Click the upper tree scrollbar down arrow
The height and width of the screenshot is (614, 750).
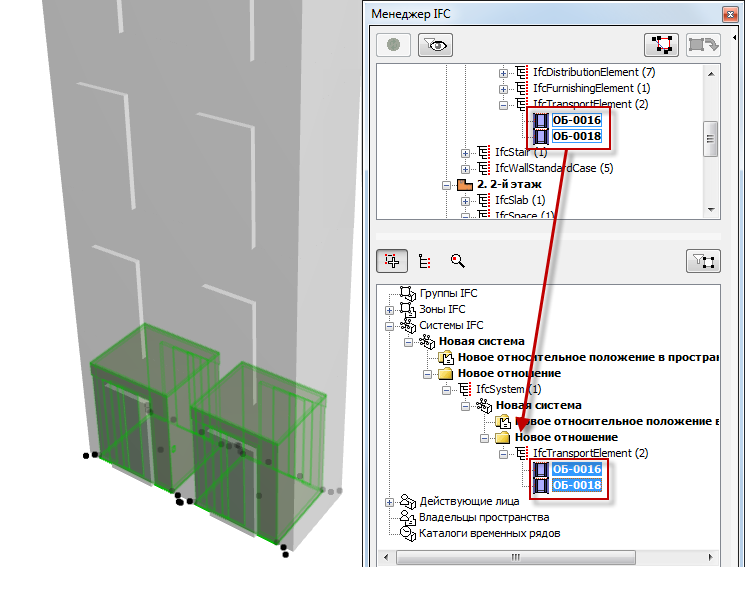point(711,209)
